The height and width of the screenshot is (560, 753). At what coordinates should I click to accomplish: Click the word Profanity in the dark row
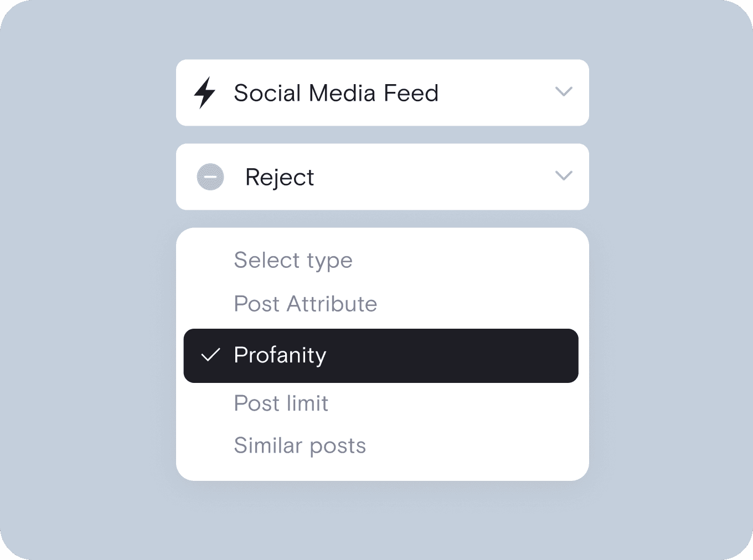click(x=280, y=355)
